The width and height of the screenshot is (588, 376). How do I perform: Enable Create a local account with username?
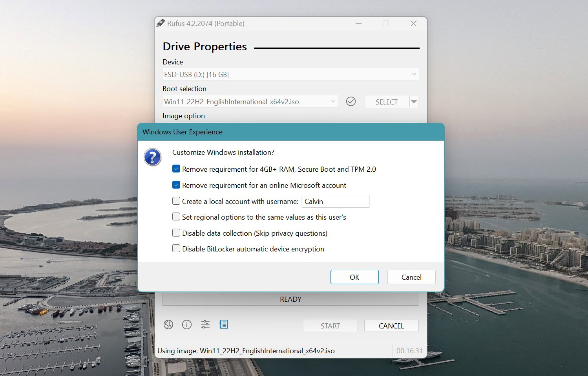(x=176, y=201)
